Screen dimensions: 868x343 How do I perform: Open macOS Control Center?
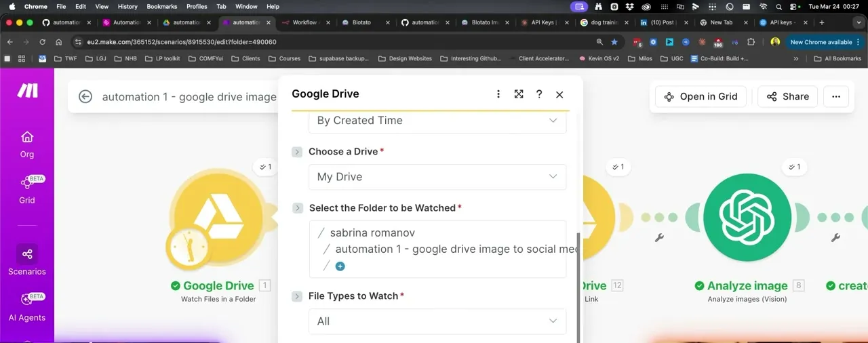point(794,6)
